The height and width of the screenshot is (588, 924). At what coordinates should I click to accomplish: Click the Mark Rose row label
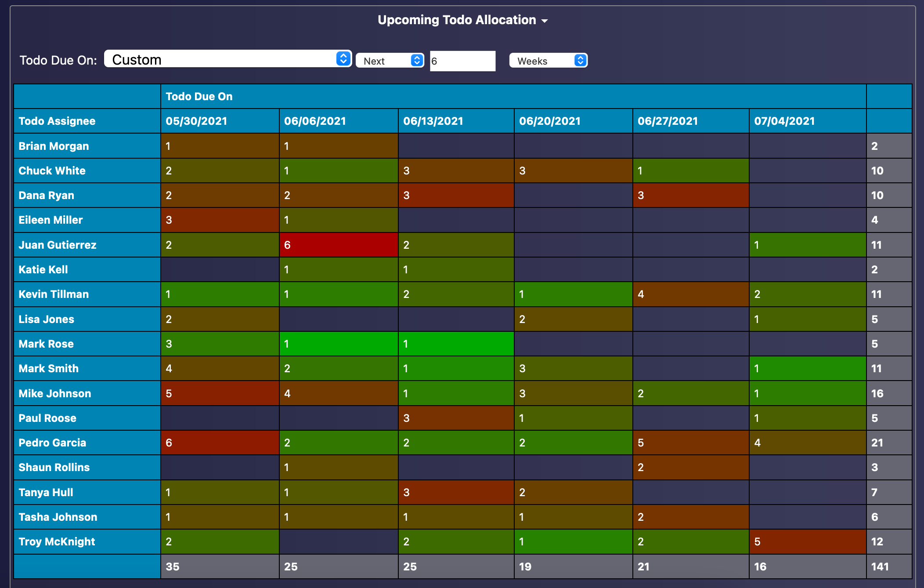pos(87,344)
